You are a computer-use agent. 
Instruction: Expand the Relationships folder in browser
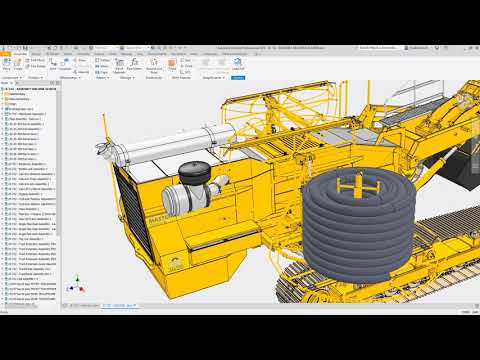(x=2, y=94)
